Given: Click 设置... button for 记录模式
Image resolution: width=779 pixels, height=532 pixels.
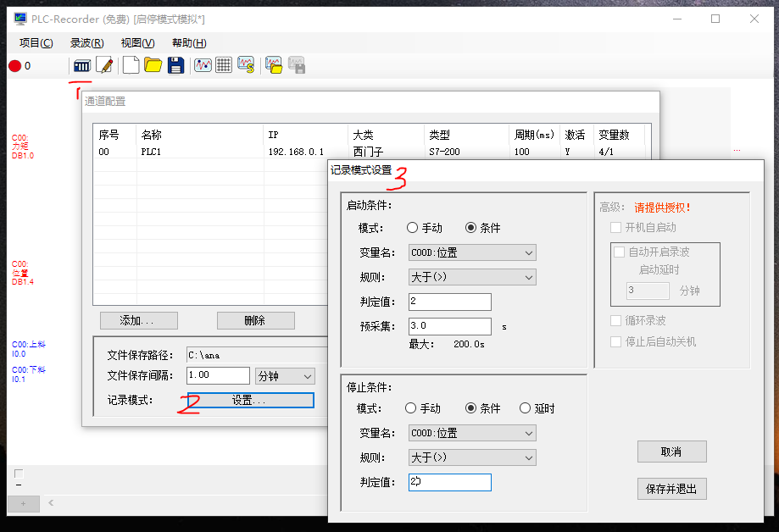Looking at the screenshot, I should click(x=251, y=400).
